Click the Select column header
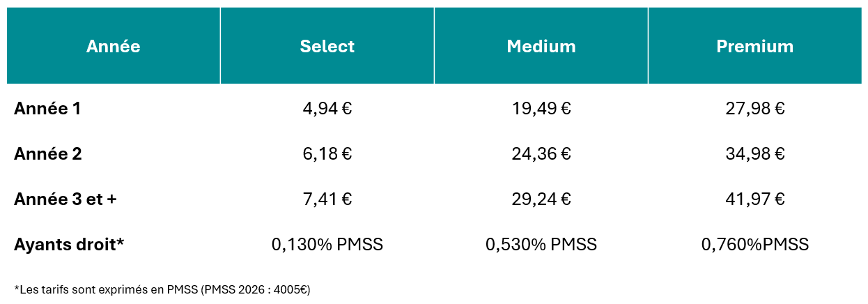This screenshot has width=868, height=304. (x=327, y=47)
